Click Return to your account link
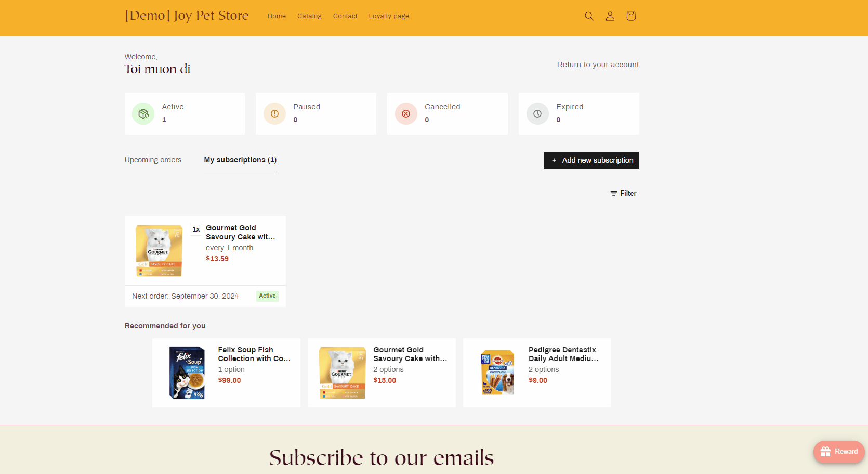Image resolution: width=868 pixels, height=474 pixels. (x=598, y=65)
